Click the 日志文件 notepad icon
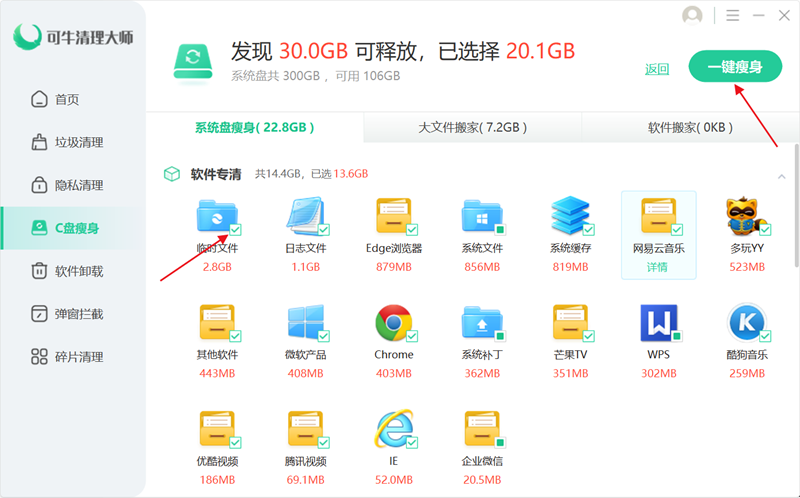This screenshot has height=498, width=800. point(305,216)
